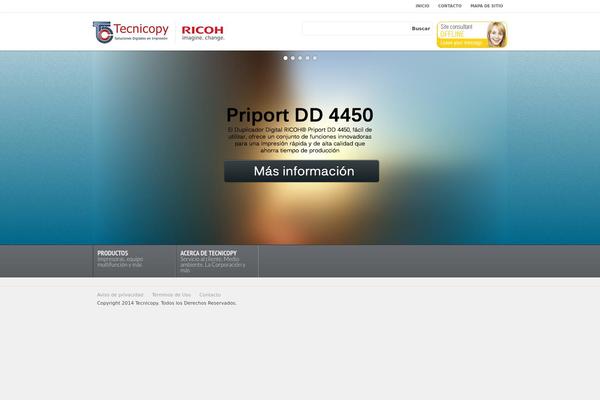Open the CONTACTO top link
This screenshot has width=600, height=400.
coord(450,6)
